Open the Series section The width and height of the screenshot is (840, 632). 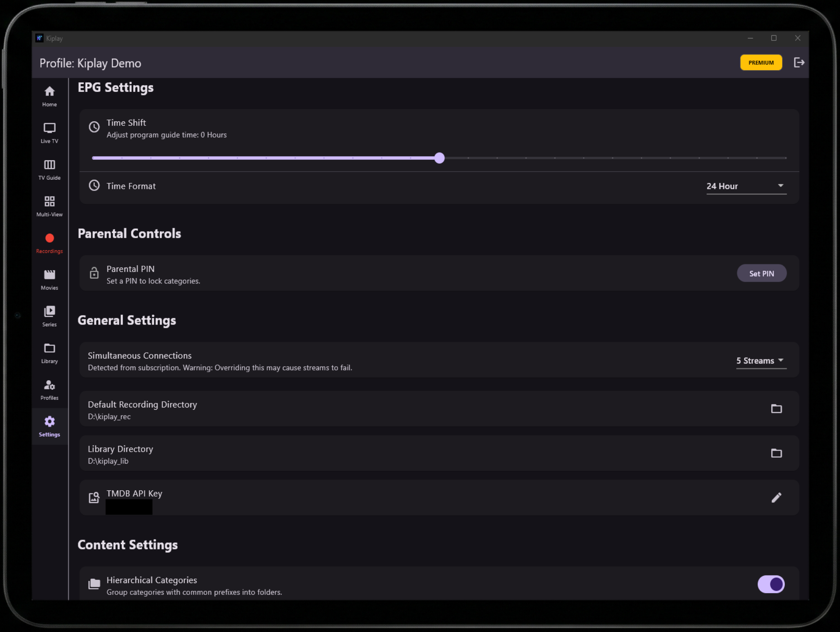click(49, 316)
